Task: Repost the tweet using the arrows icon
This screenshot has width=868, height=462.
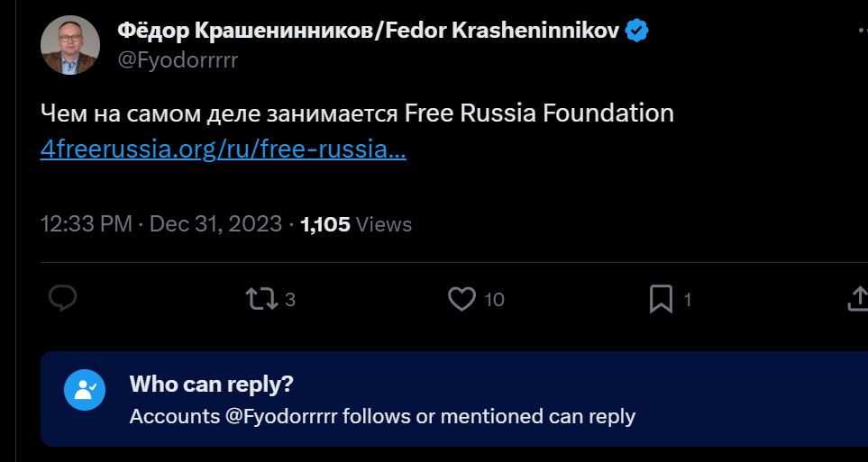Action: coord(261,299)
